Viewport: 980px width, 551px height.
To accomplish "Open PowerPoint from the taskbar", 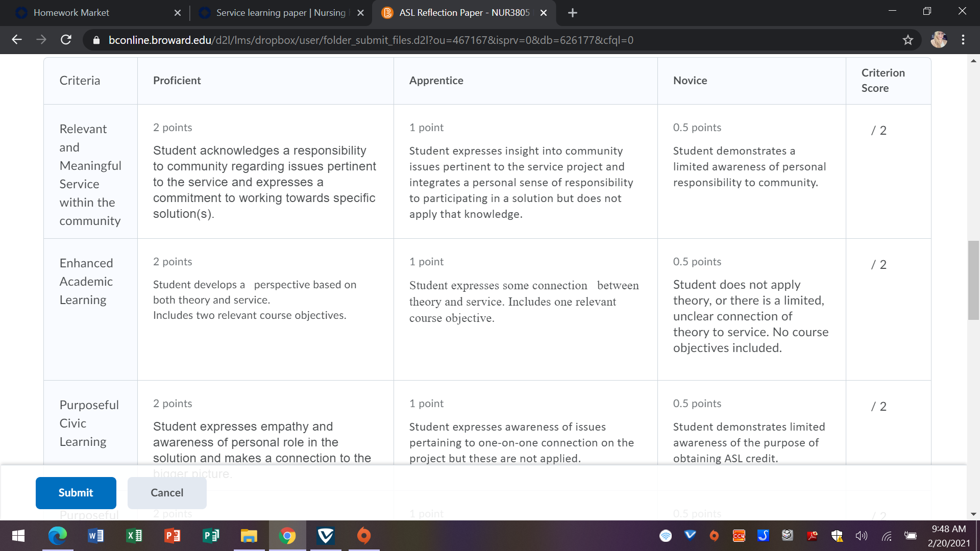I will coord(172,536).
